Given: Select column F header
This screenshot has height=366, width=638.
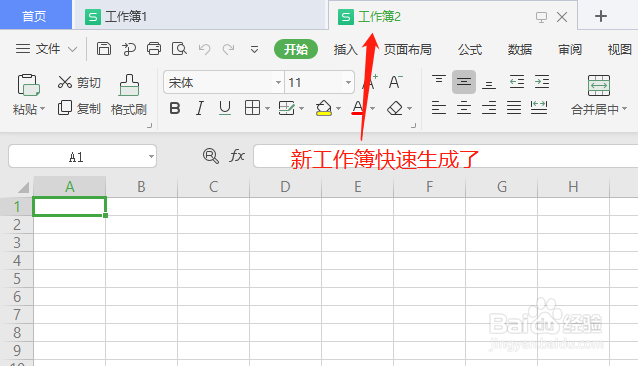Looking at the screenshot, I should pyautogui.click(x=429, y=187).
